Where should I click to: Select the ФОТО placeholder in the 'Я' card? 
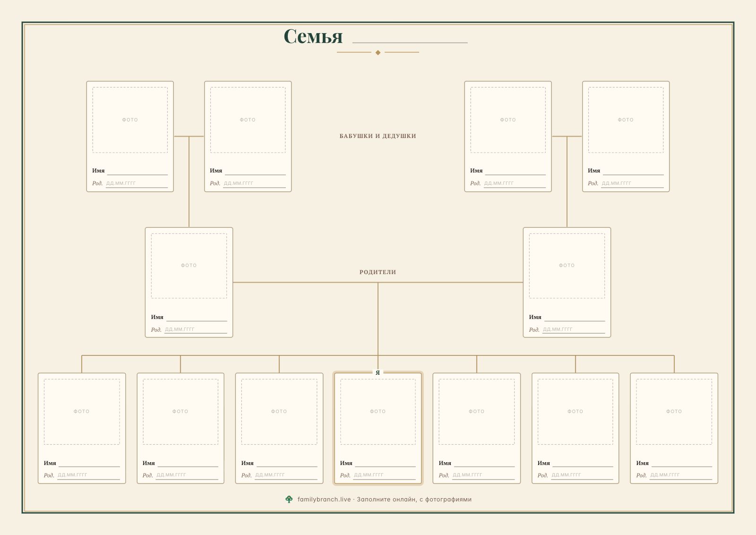tap(378, 412)
